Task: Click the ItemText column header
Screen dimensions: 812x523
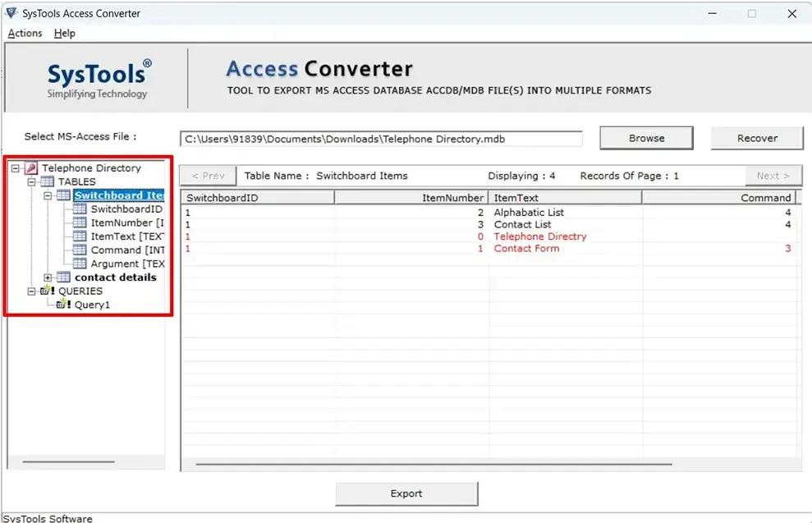Action: 565,198
